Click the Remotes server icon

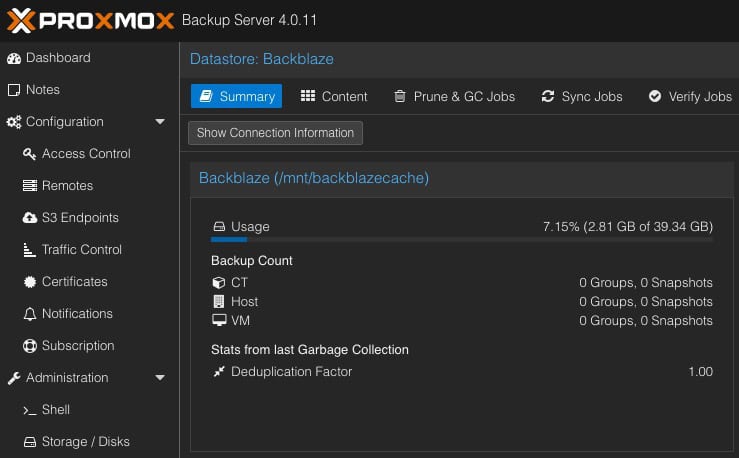click(30, 186)
